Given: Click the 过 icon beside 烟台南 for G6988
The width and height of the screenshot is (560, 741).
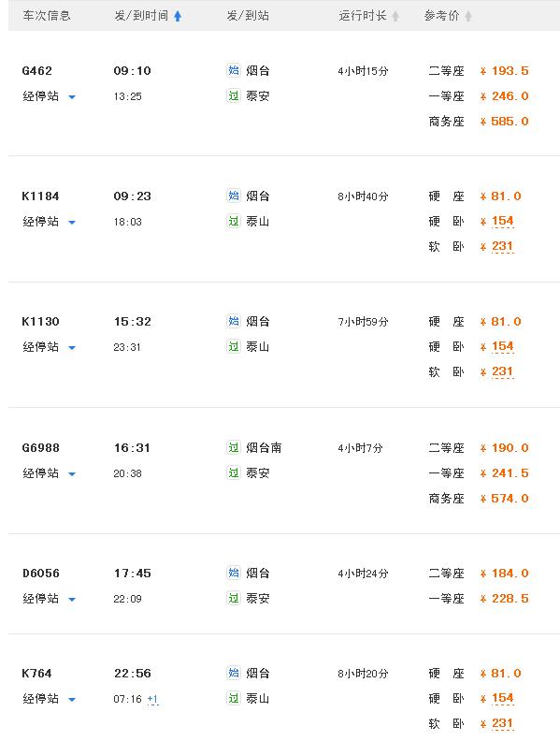Looking at the screenshot, I should (x=234, y=447).
